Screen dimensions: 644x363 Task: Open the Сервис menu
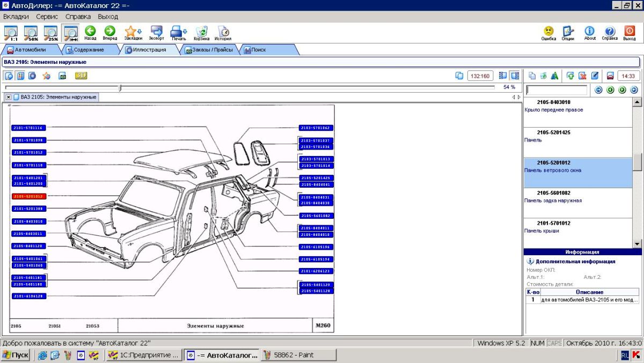[x=47, y=17]
